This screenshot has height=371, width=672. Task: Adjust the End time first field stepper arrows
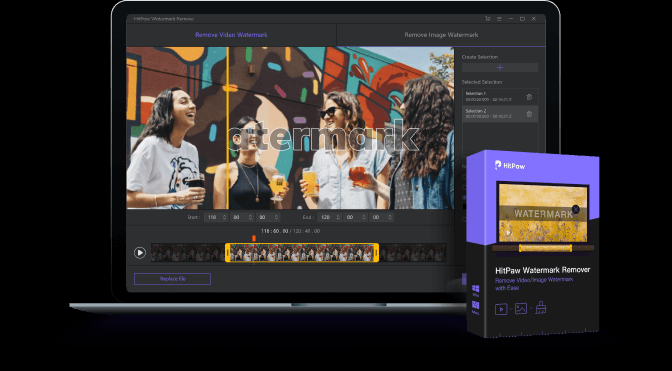coord(338,218)
